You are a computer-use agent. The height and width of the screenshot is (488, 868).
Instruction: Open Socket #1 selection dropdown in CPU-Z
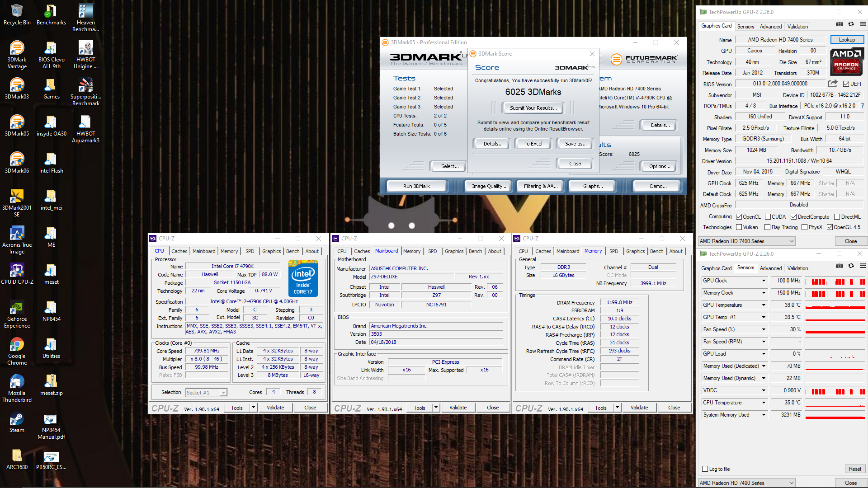coord(206,392)
